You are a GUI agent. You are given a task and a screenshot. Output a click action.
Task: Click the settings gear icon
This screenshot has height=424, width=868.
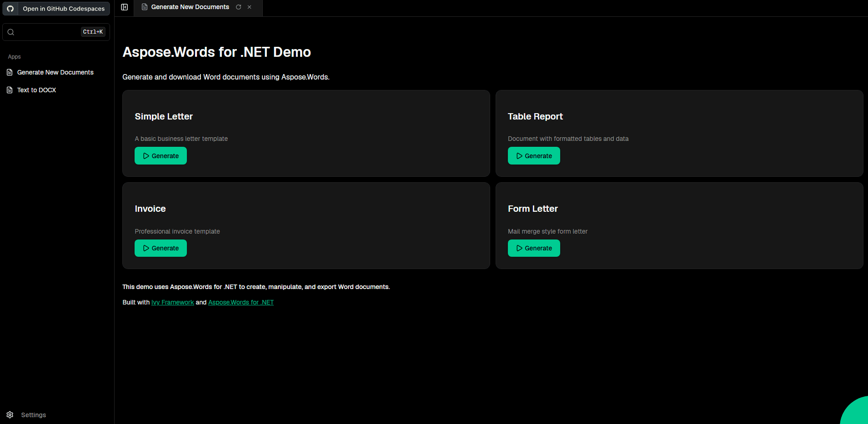tap(10, 415)
